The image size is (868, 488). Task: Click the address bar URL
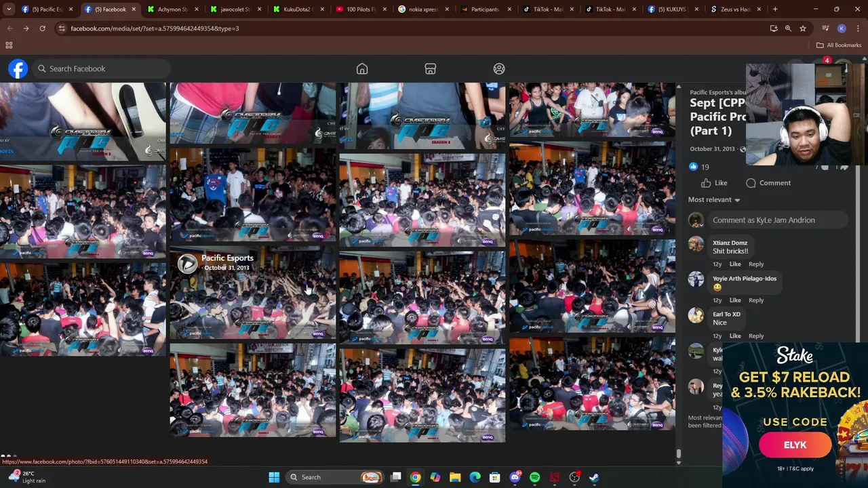click(155, 28)
